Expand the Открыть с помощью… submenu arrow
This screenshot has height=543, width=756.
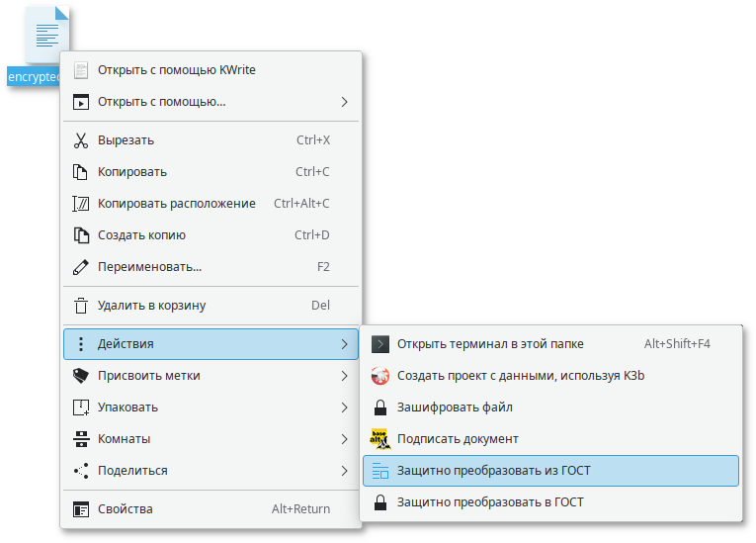coord(344,102)
